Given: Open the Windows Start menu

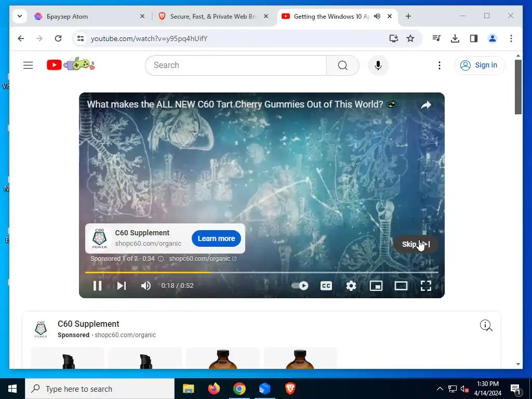Looking at the screenshot, I should coord(12,389).
